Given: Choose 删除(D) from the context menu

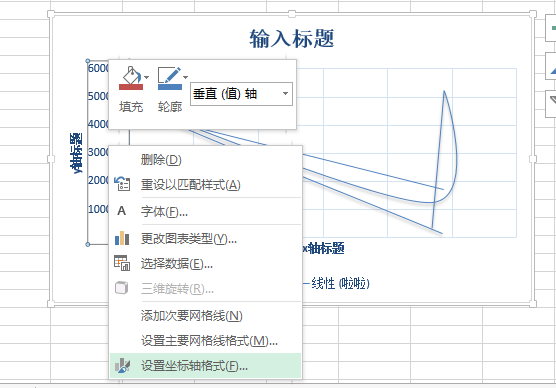Looking at the screenshot, I should [x=206, y=160].
